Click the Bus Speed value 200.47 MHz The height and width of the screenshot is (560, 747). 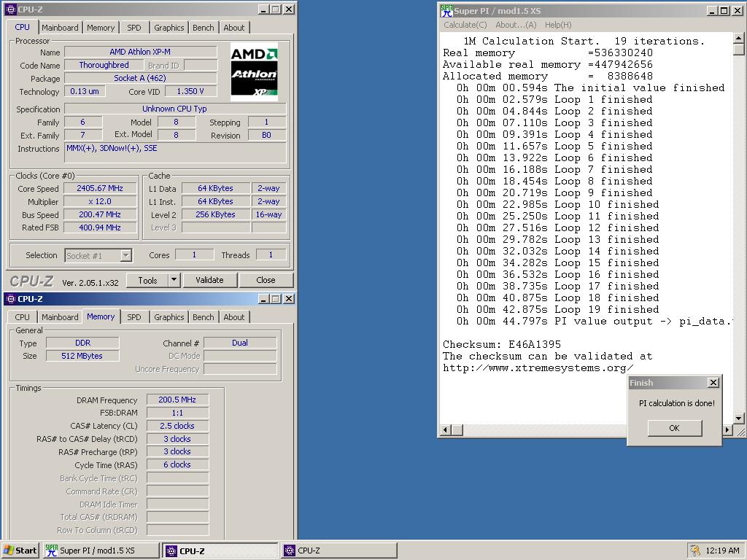[100, 214]
